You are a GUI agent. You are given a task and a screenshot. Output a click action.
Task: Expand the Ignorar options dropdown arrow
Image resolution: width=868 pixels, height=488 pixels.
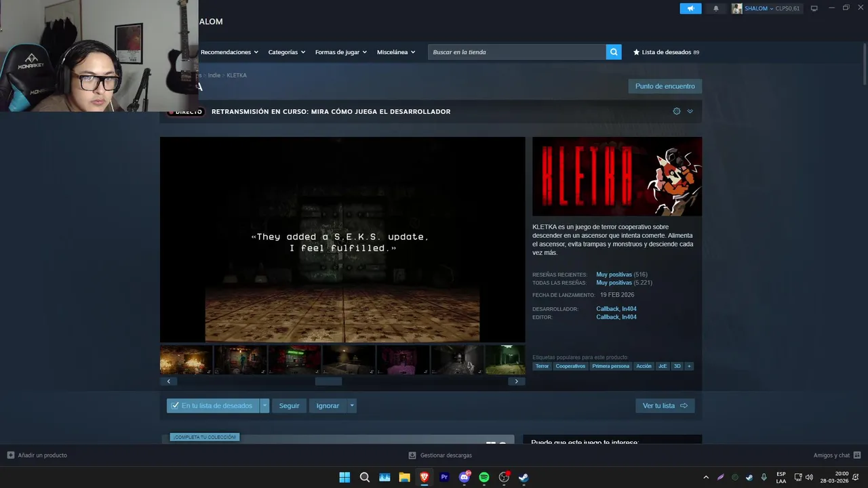[x=351, y=406]
